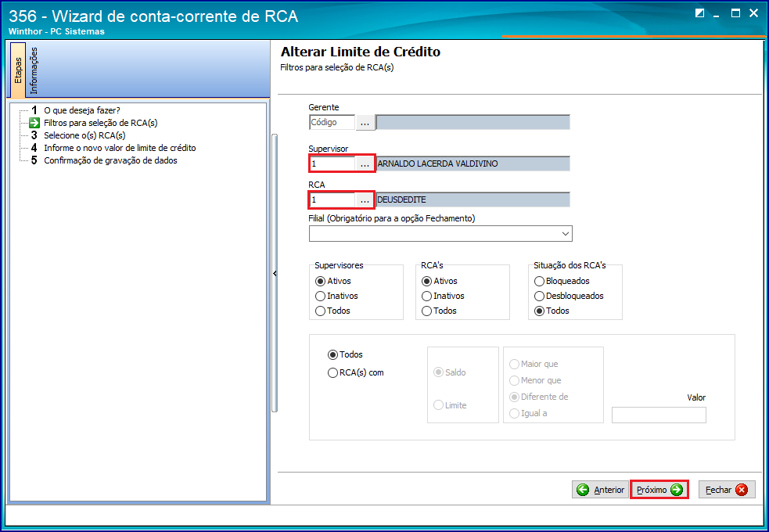
Task: Click the Anterior button
Action: 600,489
